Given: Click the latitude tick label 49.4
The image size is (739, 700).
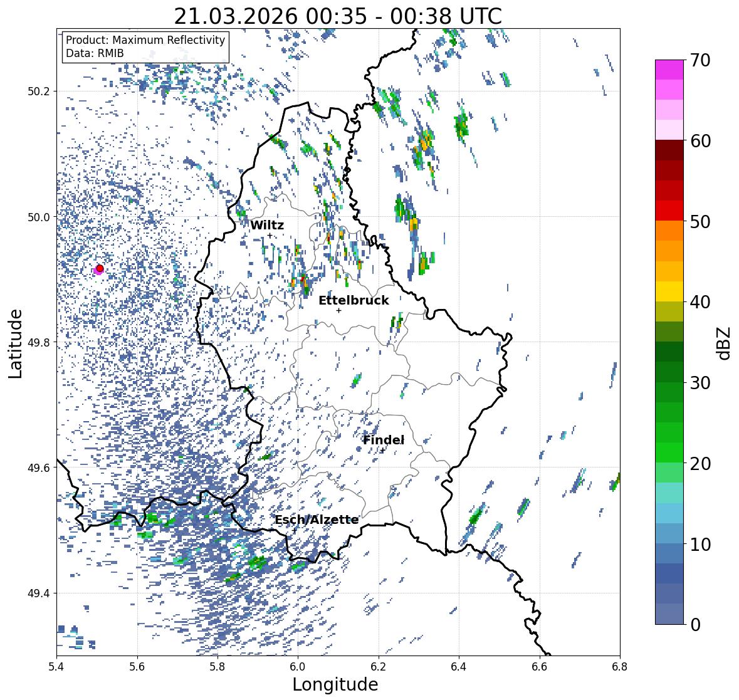Looking at the screenshot, I should point(39,593).
